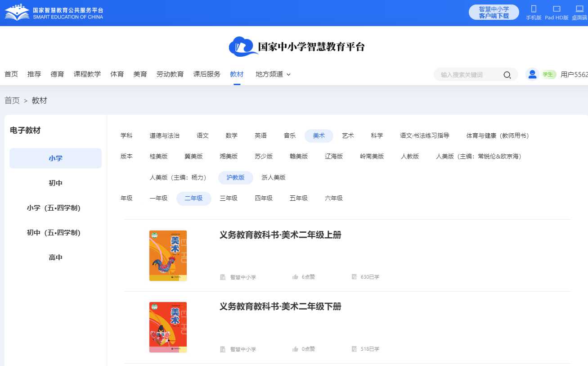The image size is (588, 366).
Task: Pick 人美版（主编：常锐伦&欧京海）
Action: click(479, 157)
